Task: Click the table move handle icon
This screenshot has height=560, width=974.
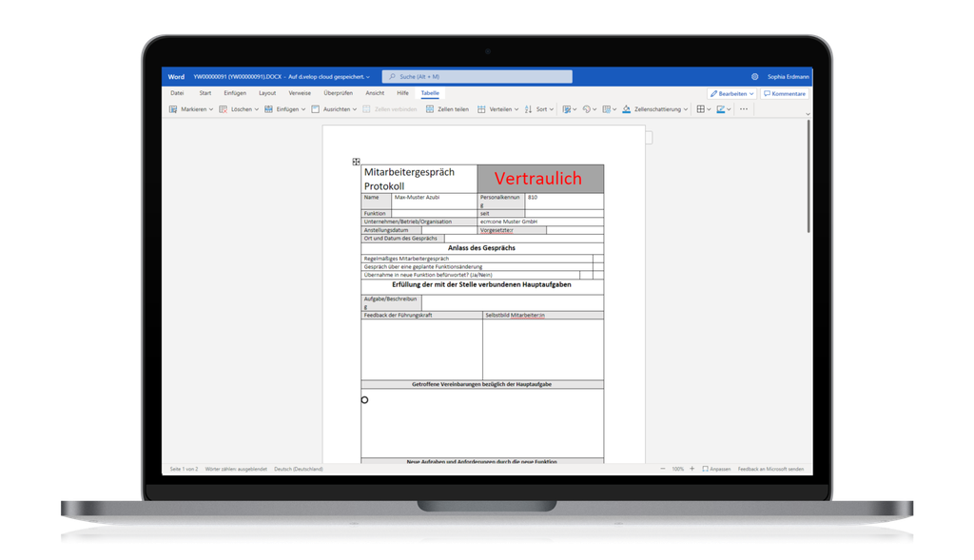Action: [x=356, y=162]
